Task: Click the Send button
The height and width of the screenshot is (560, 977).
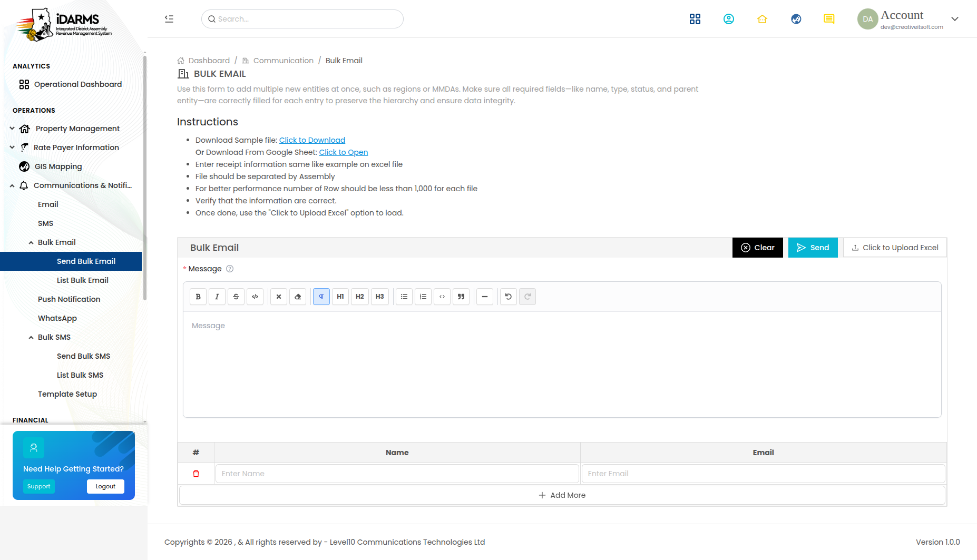Action: point(813,248)
